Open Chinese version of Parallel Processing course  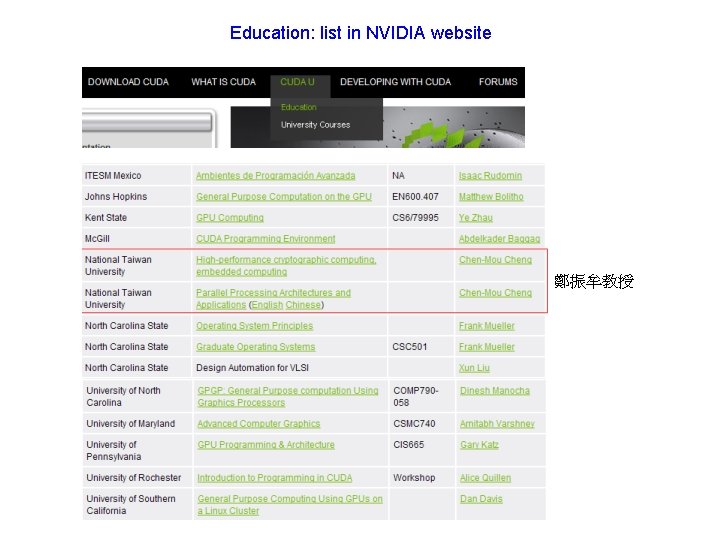click(303, 305)
